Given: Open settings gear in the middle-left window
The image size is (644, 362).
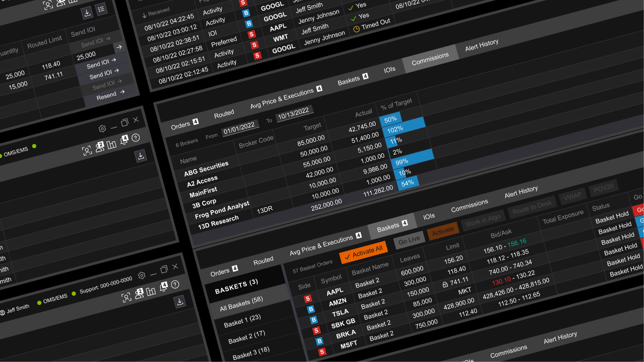Looking at the screenshot, I should [102, 129].
